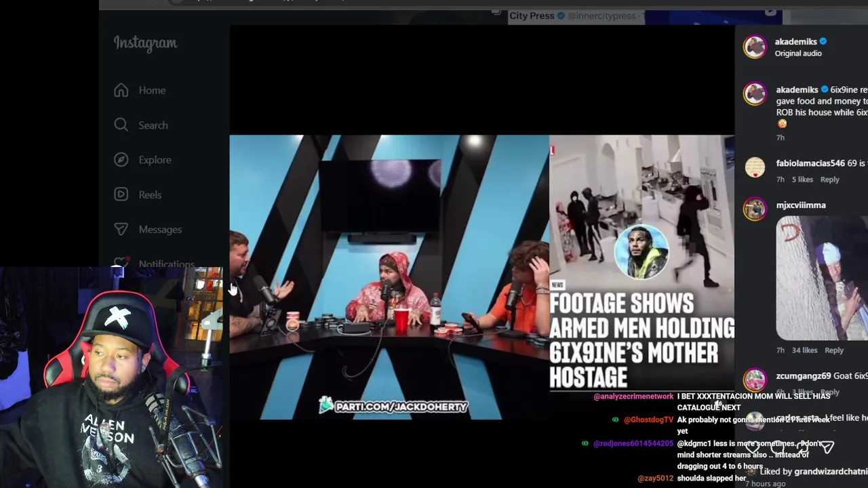Open Home via its house icon
The width and height of the screenshot is (868, 488).
[121, 90]
